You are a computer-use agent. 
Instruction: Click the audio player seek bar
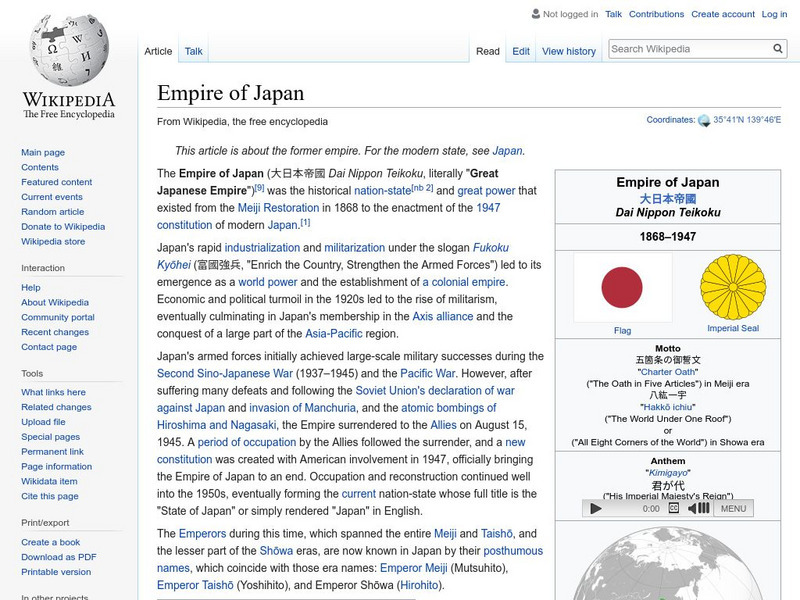622,509
